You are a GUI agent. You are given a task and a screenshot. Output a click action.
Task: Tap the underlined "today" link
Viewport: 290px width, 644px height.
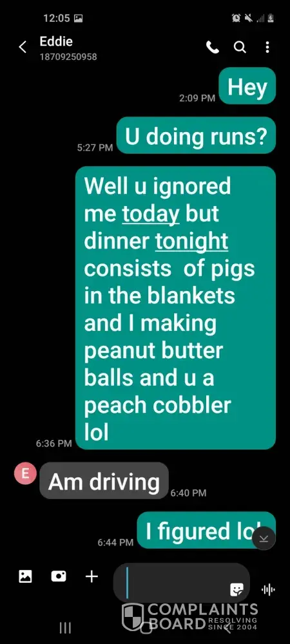[151, 214]
